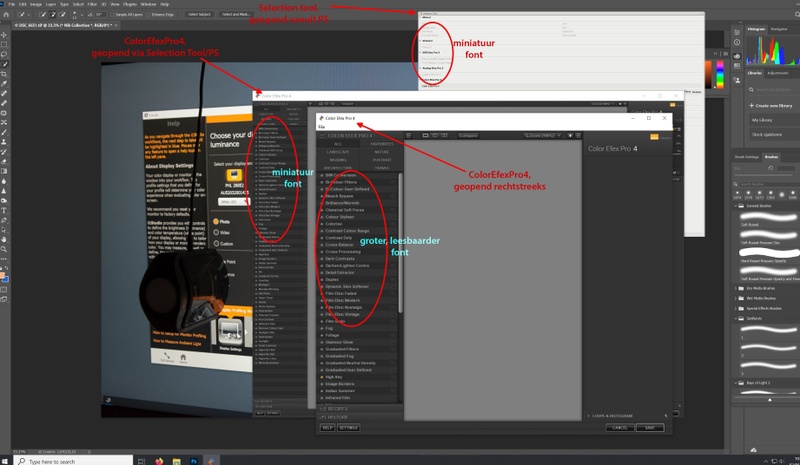
Task: Click the Color Efex Pro side-by-side preview icon
Action: pyautogui.click(x=444, y=135)
